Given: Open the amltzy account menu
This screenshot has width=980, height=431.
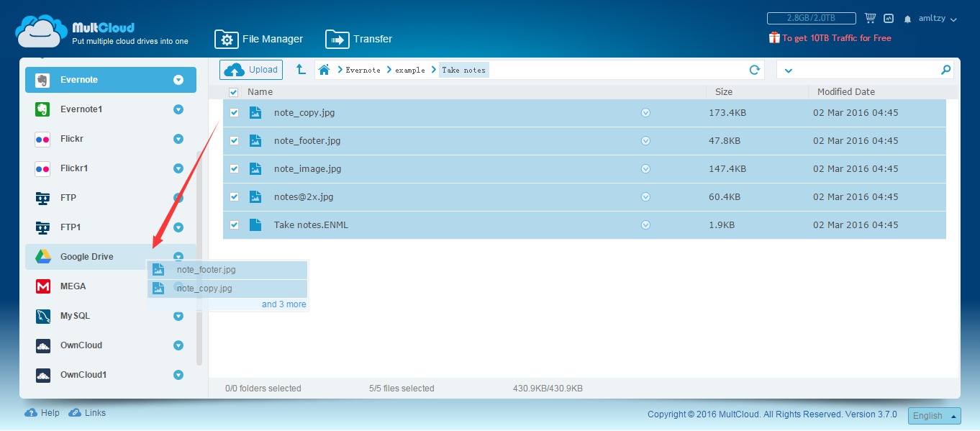Looking at the screenshot, I should pos(938,19).
